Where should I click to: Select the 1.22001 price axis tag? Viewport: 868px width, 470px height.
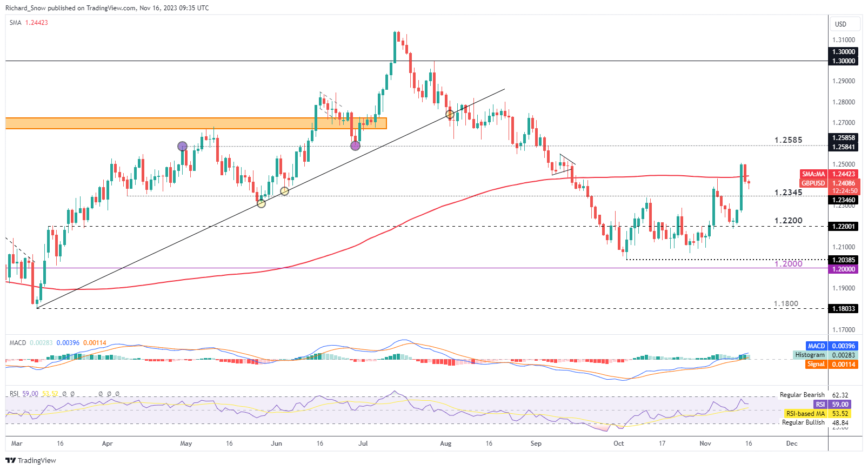(843, 227)
